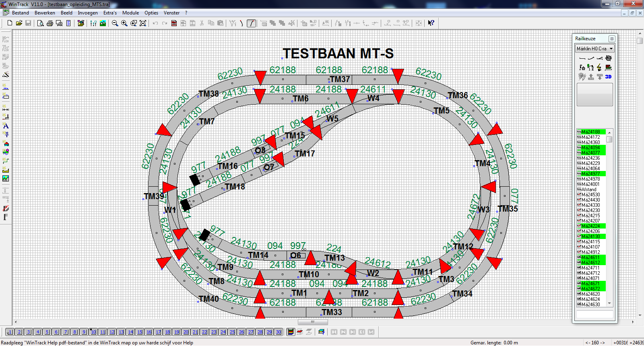Select Mä24630 in the track list
644x346 pixels.
tap(591, 305)
